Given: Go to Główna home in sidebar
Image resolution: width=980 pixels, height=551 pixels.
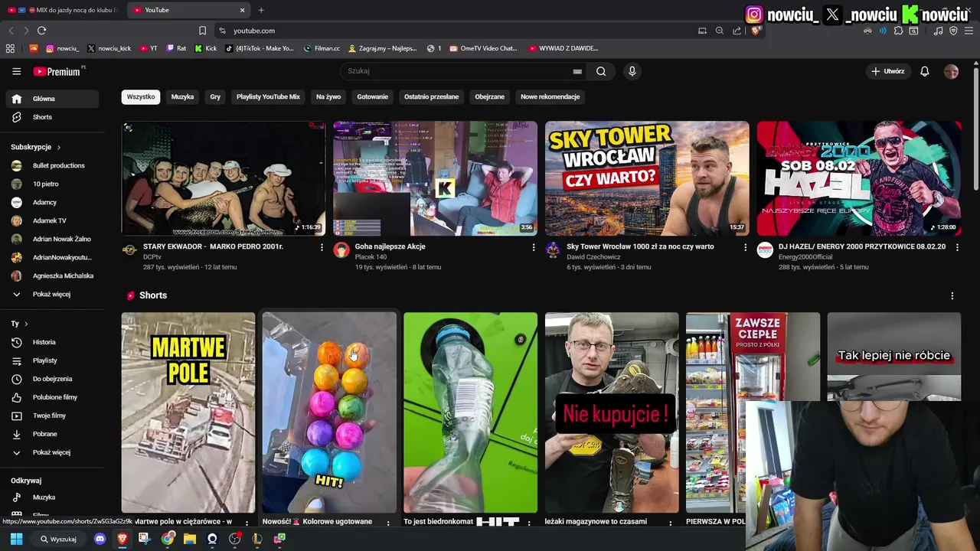Looking at the screenshot, I should tap(52, 99).
